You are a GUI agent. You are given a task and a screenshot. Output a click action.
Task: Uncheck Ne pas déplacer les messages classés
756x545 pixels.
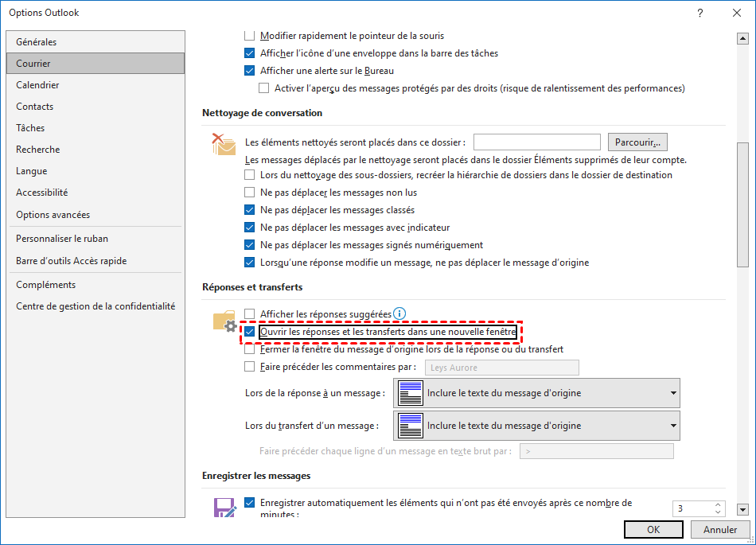click(x=249, y=210)
